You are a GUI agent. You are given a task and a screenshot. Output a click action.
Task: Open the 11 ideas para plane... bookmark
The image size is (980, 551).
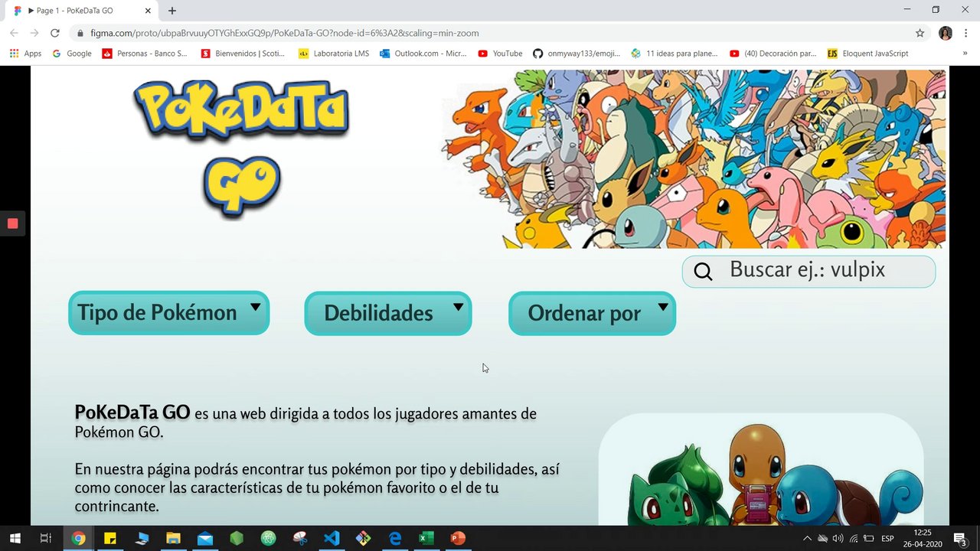pyautogui.click(x=675, y=54)
